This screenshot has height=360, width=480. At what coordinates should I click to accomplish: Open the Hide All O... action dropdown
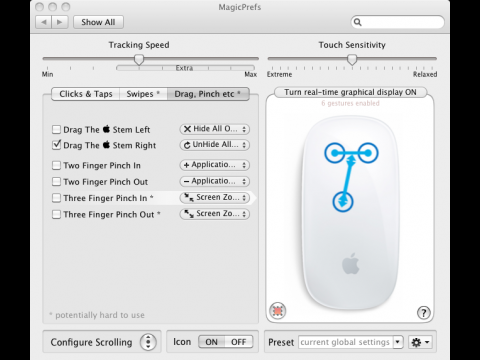[x=215, y=129]
